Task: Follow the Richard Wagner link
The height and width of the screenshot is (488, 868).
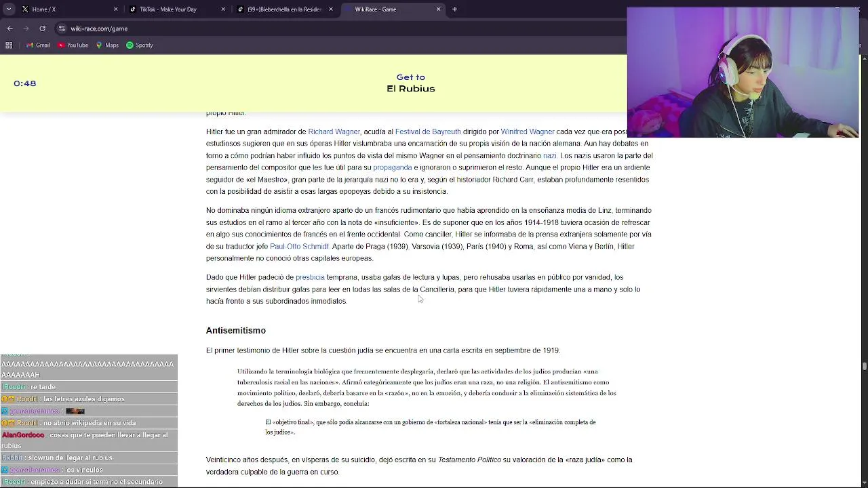Action: 334,131
